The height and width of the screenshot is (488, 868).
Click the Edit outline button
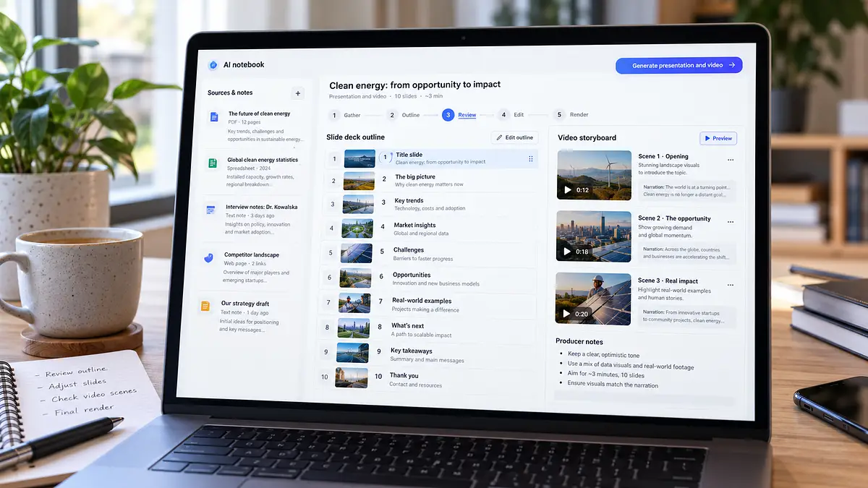514,137
